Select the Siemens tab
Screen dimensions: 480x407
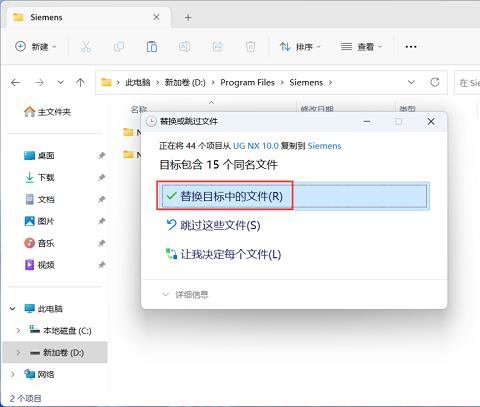88,17
